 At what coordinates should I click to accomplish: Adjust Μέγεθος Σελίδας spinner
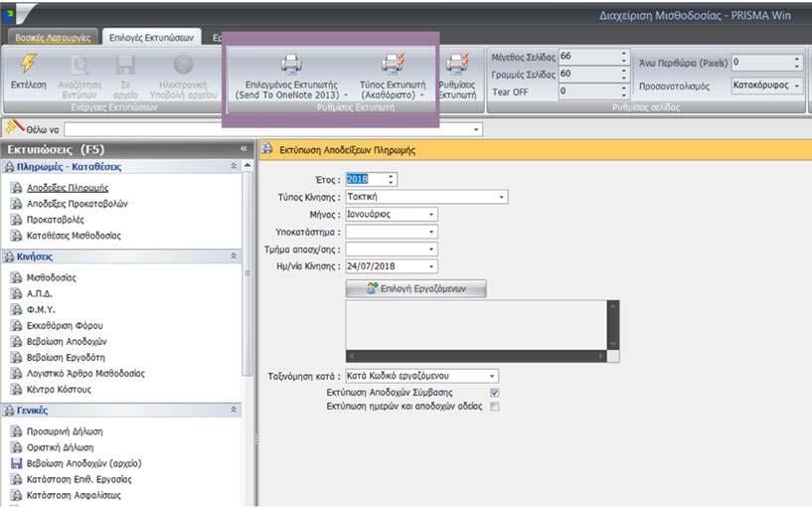(624, 56)
